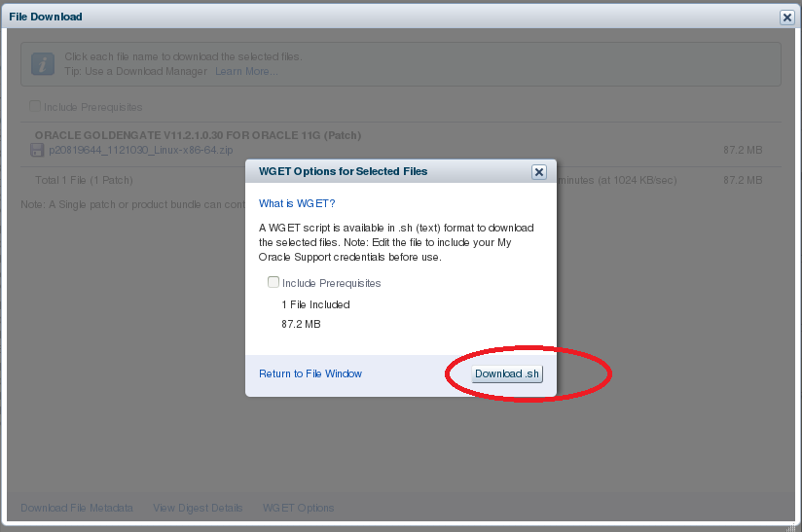Click the WGET script description paragraph

pos(396,242)
